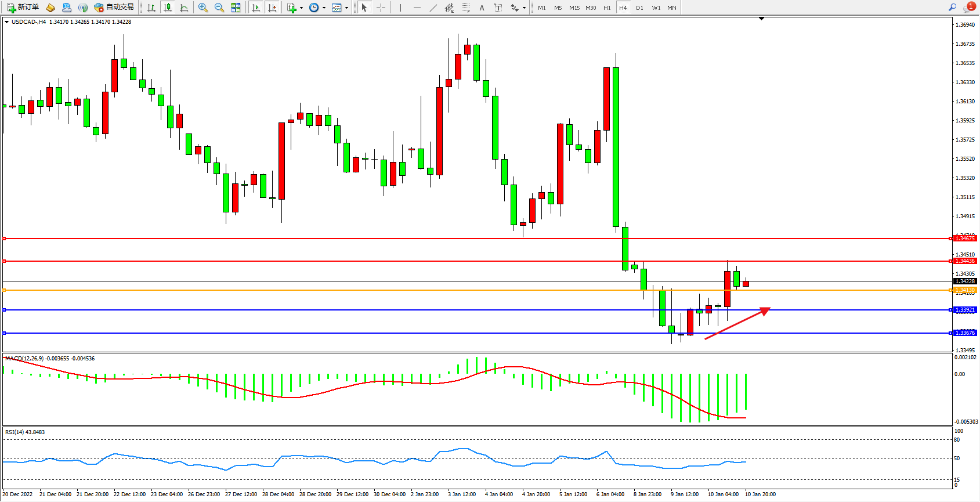The width and height of the screenshot is (980, 502).
Task: Open the chart templates dropdown
Action: click(x=346, y=8)
